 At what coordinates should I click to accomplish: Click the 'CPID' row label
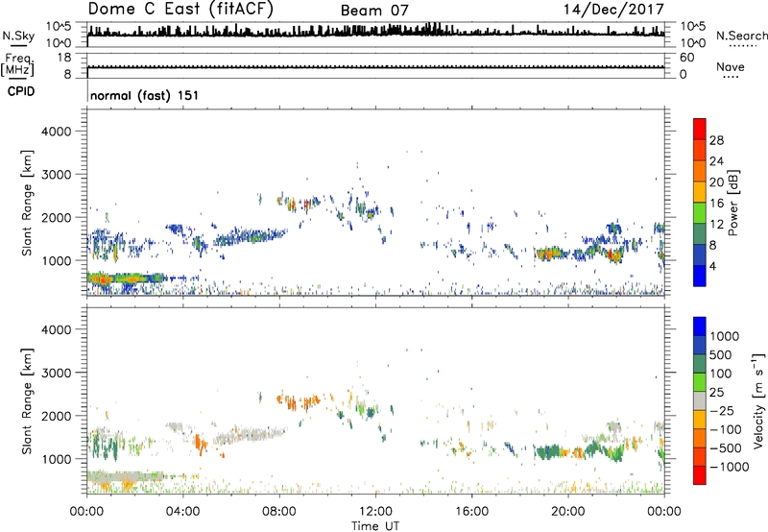point(21,91)
